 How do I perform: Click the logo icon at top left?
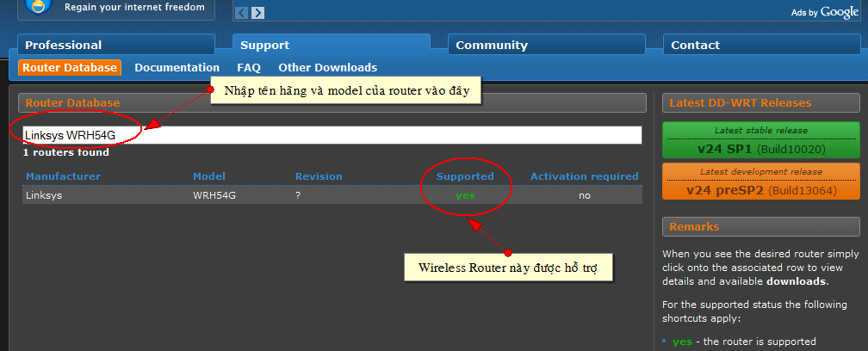coord(38,7)
